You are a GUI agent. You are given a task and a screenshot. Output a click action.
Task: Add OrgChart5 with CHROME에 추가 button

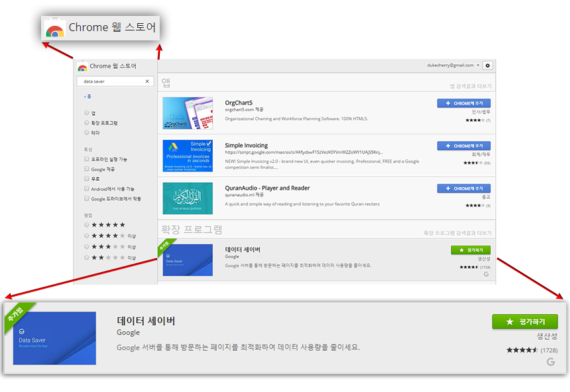(463, 103)
